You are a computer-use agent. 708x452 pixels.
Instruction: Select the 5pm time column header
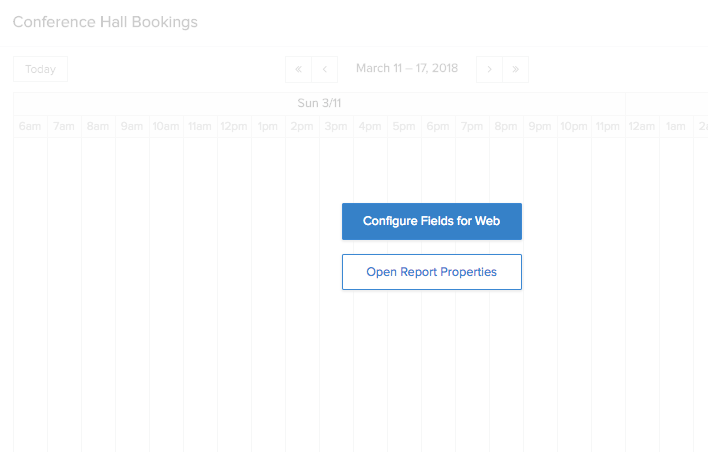(404, 126)
